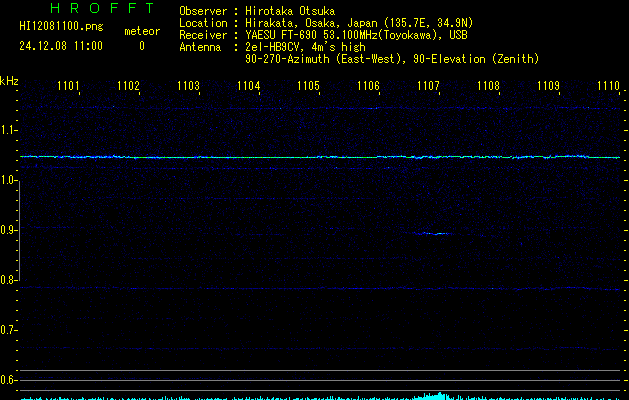Click the Antenna line 2el-HB9CV
Viewport: 629px width, 400px height.
pos(272,47)
